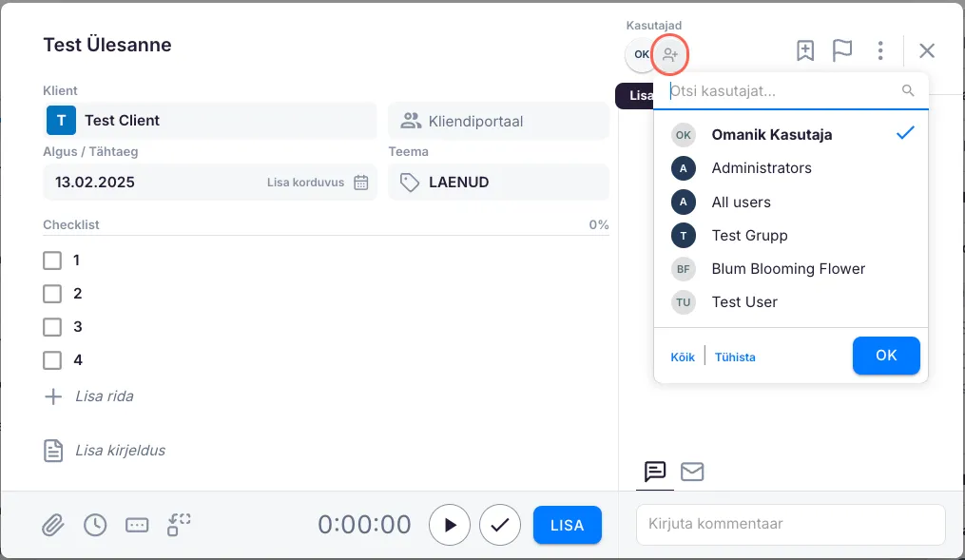Switch to the email tab

click(692, 472)
